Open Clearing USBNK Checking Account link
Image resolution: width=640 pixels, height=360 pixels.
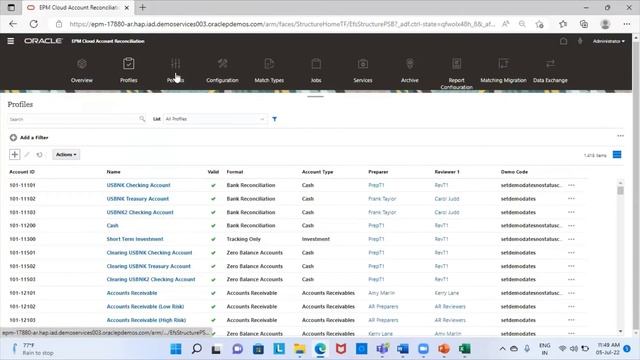click(149, 253)
